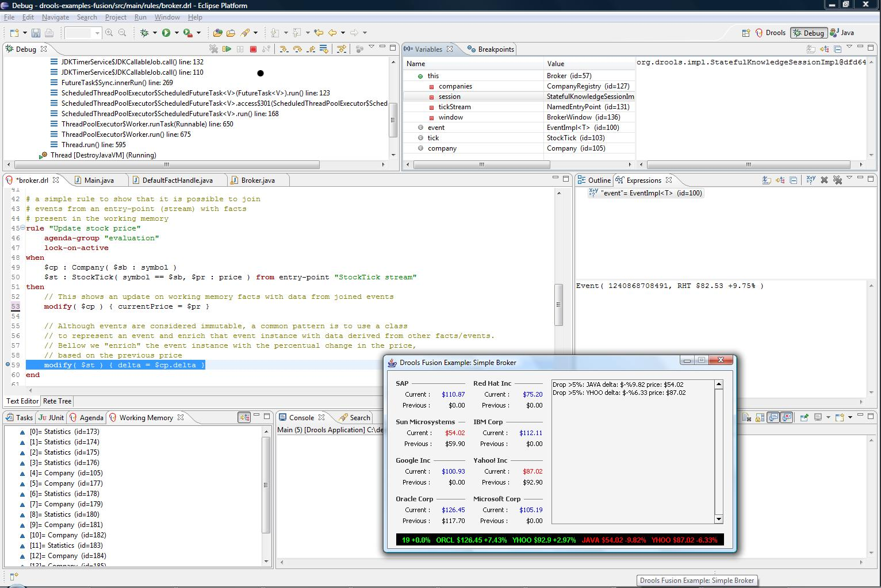
Task: Click the Resume button in Debug view
Action: (227, 49)
